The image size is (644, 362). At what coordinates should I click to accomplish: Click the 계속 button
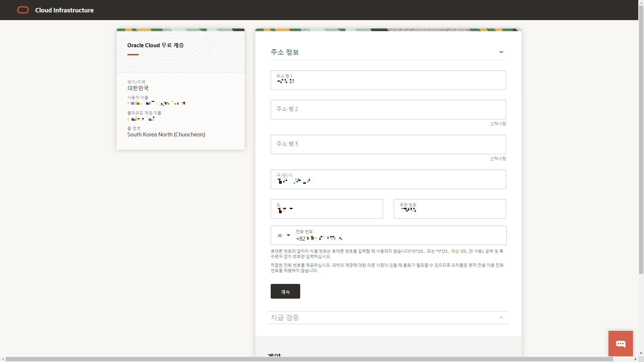point(285,291)
